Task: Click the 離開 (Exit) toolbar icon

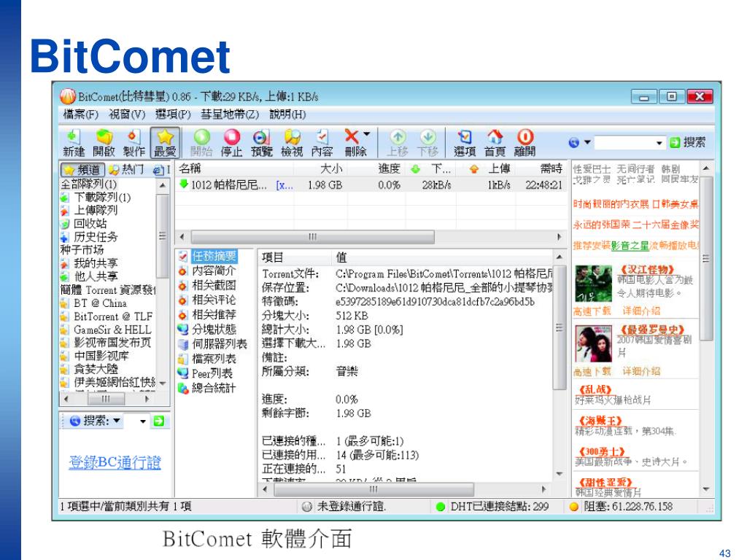Action: coord(525,143)
